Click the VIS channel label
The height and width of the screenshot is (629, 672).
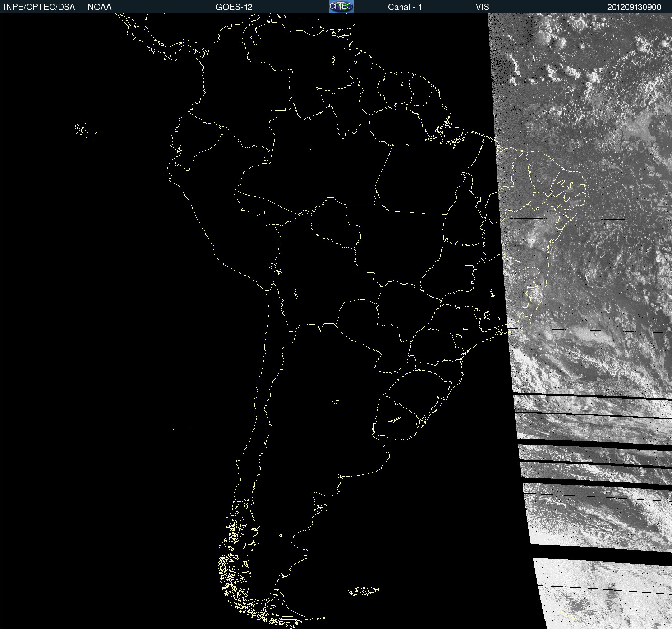tap(482, 7)
